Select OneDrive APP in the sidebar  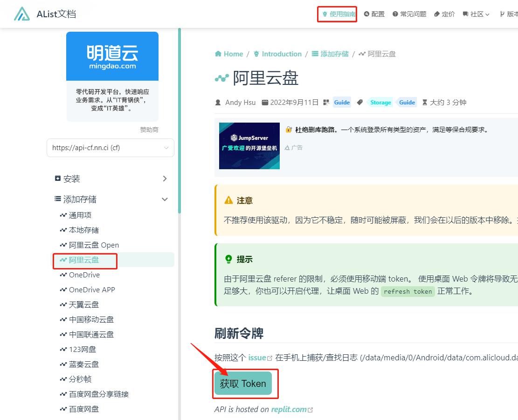tap(92, 289)
